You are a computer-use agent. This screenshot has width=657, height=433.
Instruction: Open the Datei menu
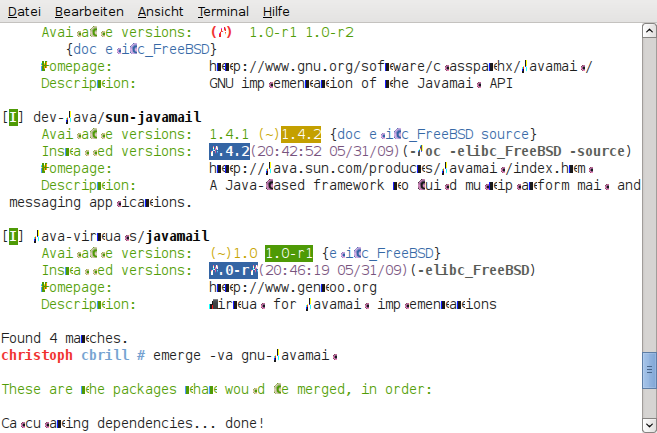(x=24, y=11)
